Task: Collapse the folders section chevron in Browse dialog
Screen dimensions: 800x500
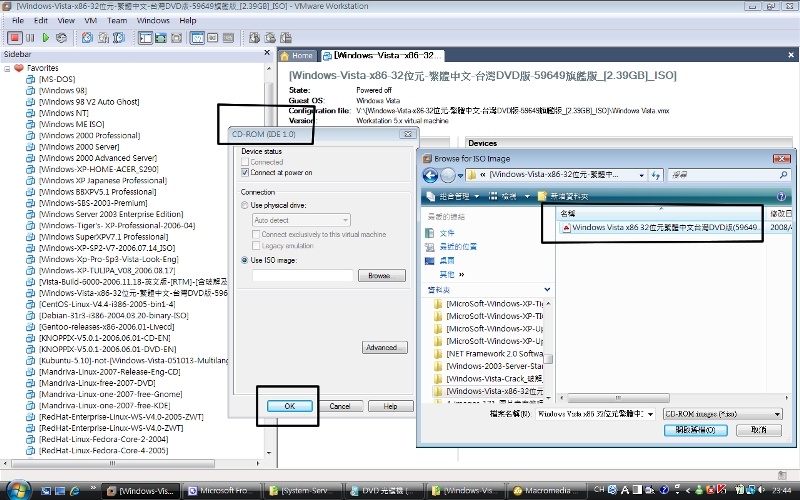Action: pos(547,290)
